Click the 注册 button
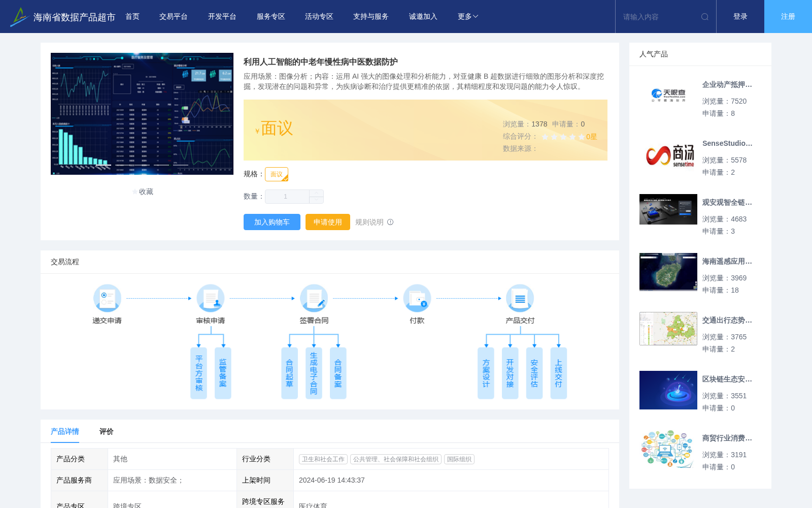 click(788, 17)
